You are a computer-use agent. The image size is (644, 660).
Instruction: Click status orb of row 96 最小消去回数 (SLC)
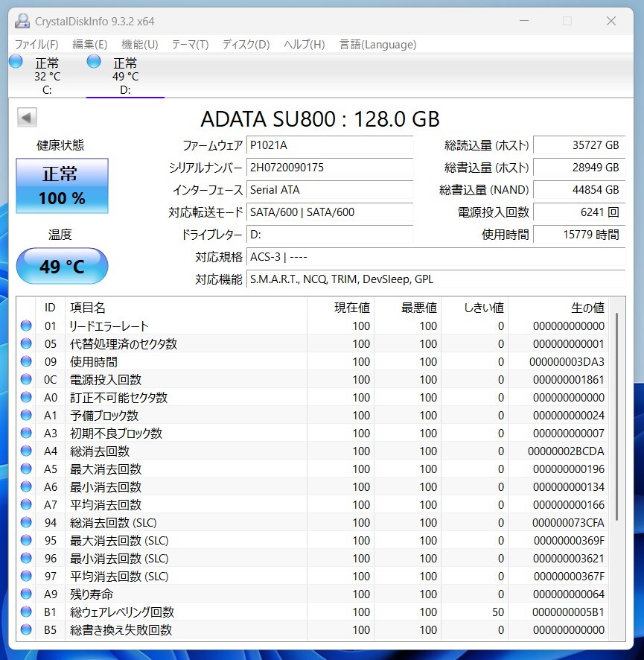[x=26, y=559]
